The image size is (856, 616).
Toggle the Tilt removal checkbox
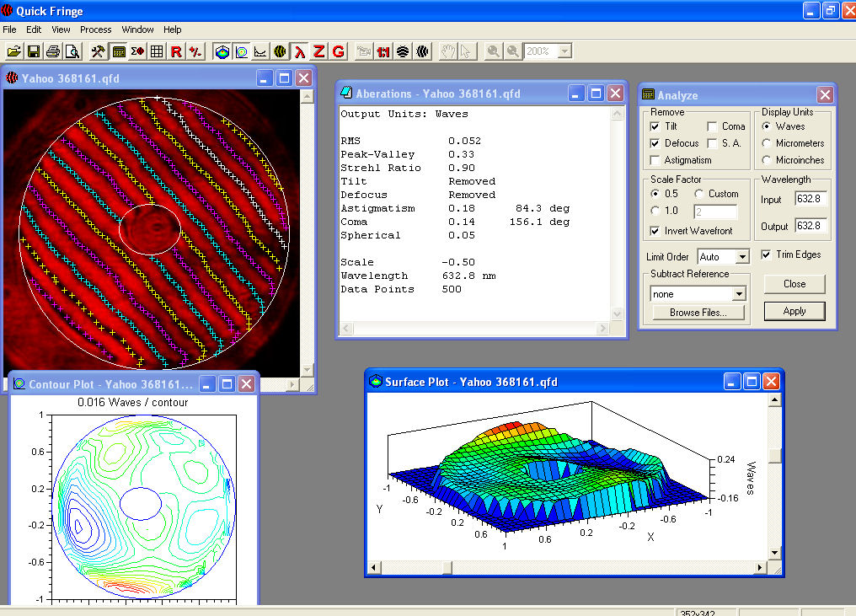point(655,126)
